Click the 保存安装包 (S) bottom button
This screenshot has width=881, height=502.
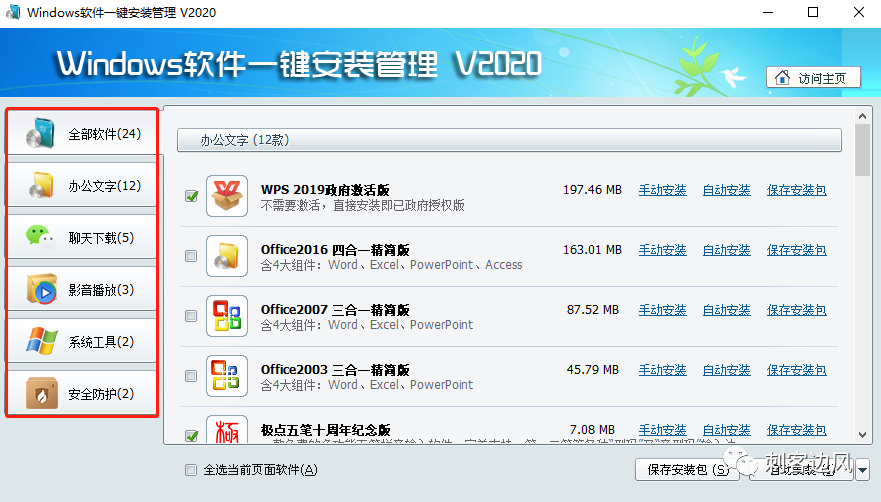pyautogui.click(x=687, y=469)
